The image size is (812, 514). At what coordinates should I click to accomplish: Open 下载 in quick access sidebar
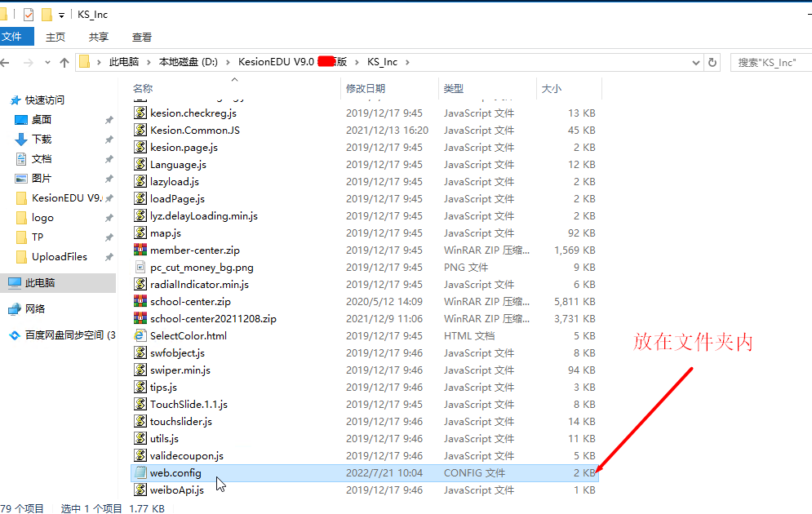click(x=41, y=140)
